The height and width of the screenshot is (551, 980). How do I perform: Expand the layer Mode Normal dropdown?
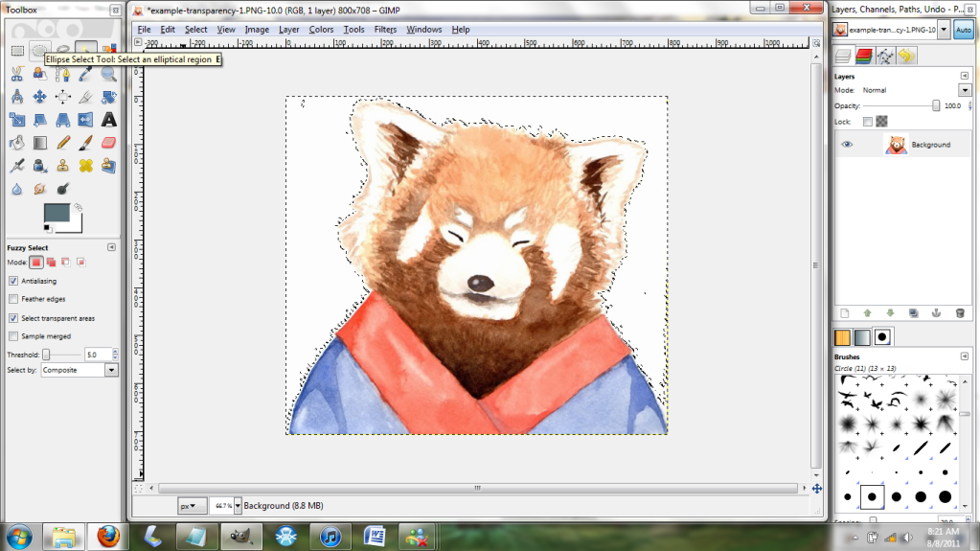tap(964, 90)
